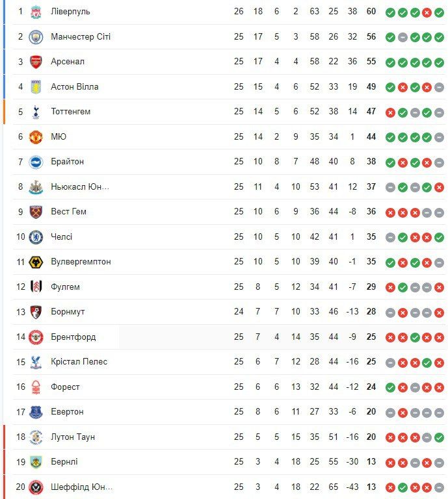Click the Arsenal club crest icon

click(36, 62)
